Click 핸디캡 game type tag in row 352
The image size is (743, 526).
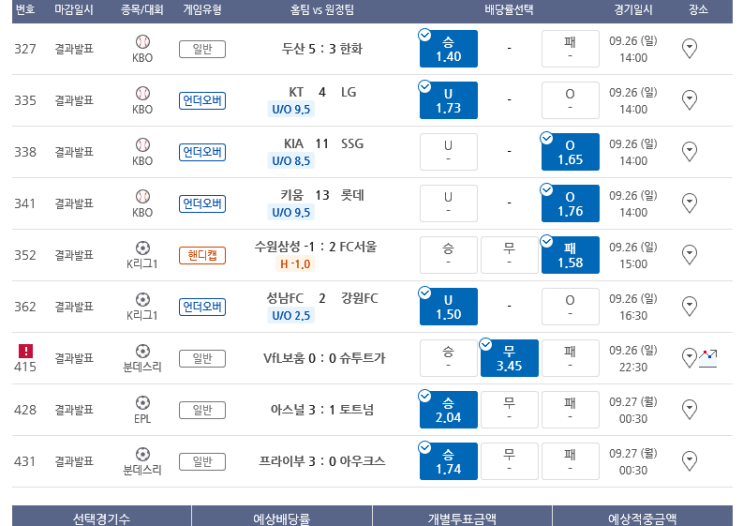pyautogui.click(x=202, y=255)
